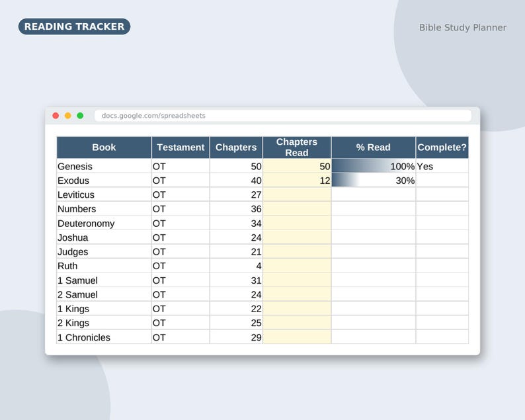The width and height of the screenshot is (525, 420).
Task: Select the Chapters column header
Action: 236,147
